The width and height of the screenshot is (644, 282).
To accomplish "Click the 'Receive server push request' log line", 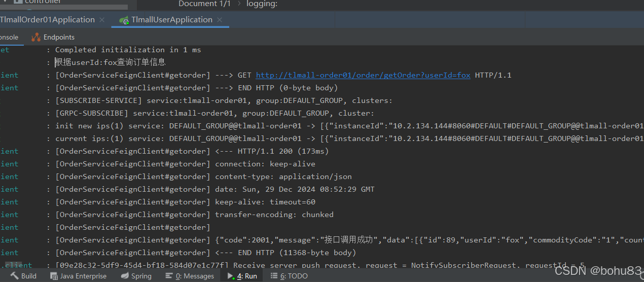I will 320,265.
